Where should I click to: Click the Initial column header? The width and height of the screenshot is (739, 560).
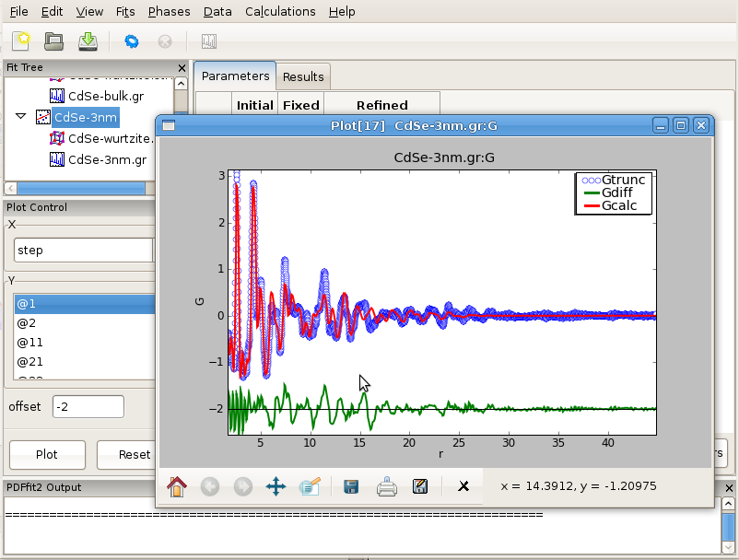click(x=255, y=105)
